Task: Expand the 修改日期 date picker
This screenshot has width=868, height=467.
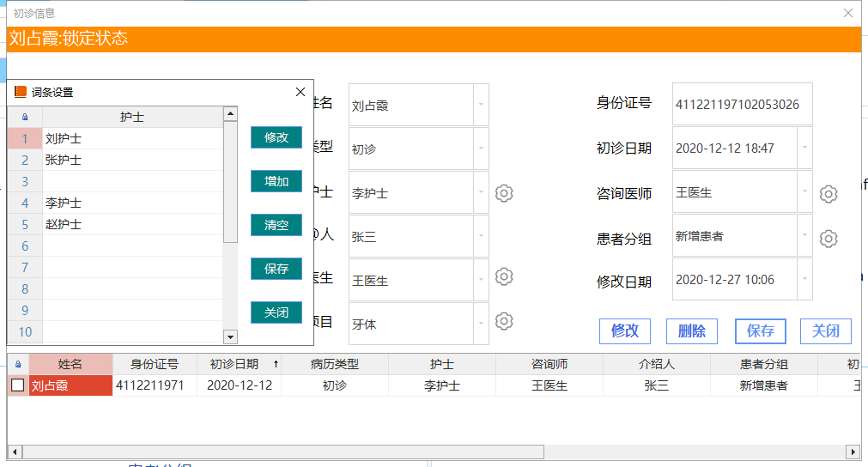Action: tap(804, 280)
